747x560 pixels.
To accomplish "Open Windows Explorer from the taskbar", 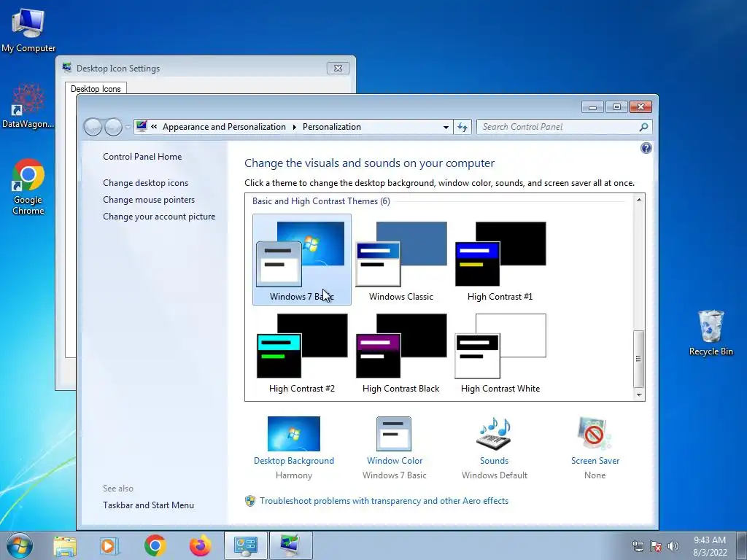I will click(x=65, y=545).
